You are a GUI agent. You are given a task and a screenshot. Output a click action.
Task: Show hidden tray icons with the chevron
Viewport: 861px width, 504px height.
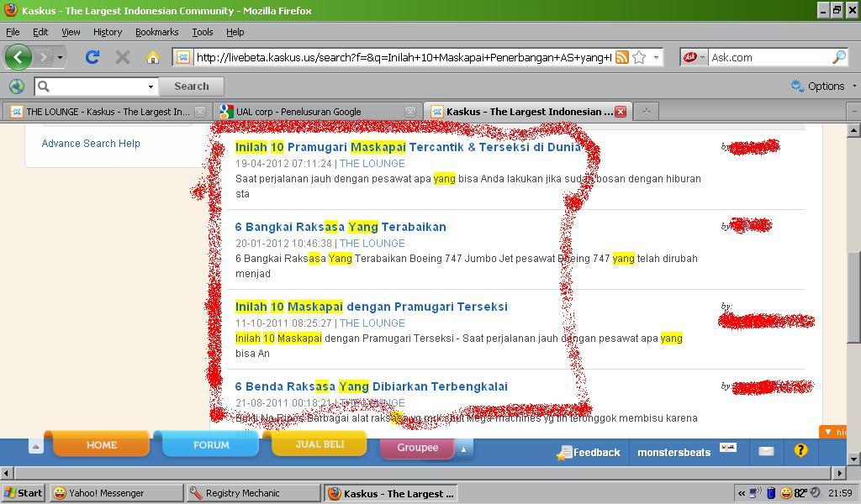742,493
